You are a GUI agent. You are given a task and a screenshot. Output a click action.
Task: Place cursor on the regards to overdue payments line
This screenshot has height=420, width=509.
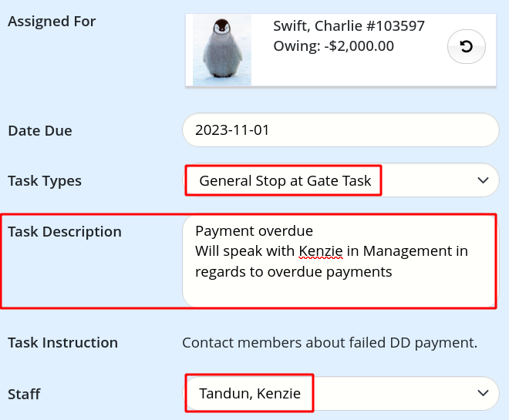[x=294, y=272]
